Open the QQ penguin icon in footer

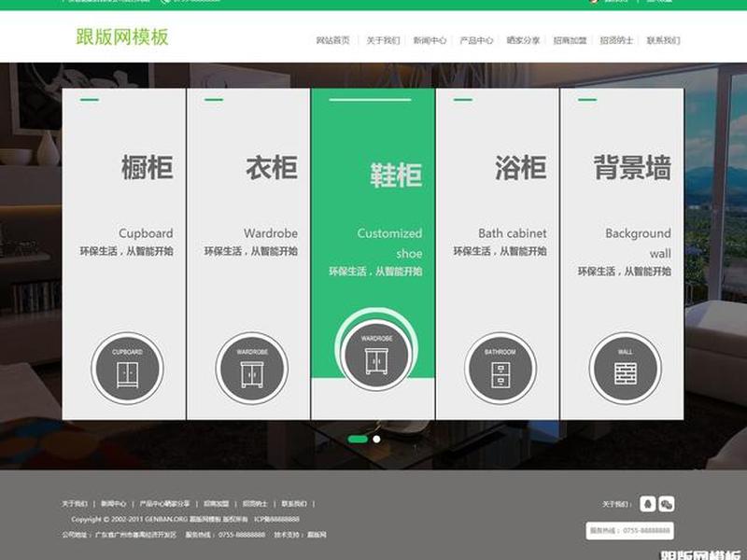(647, 504)
